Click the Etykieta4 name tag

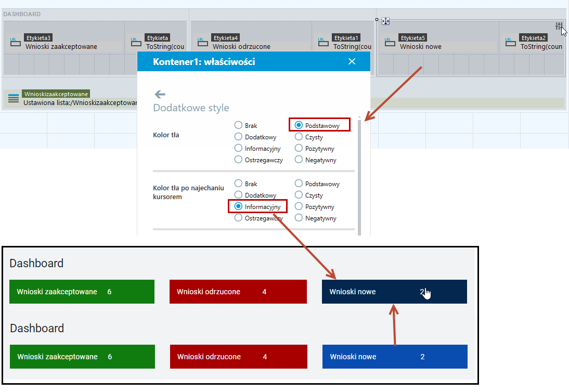coord(226,38)
